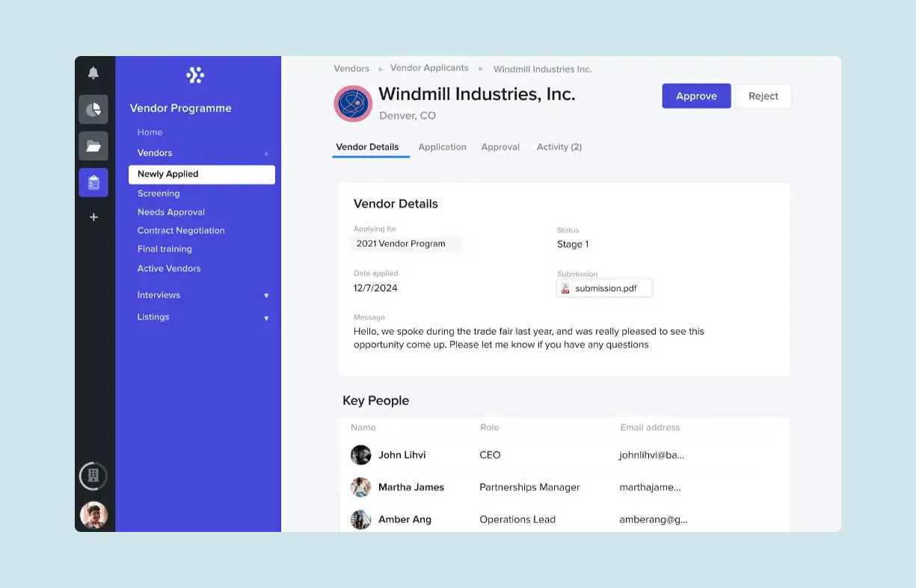Click the Email address column header
The image size is (916, 588).
650,428
